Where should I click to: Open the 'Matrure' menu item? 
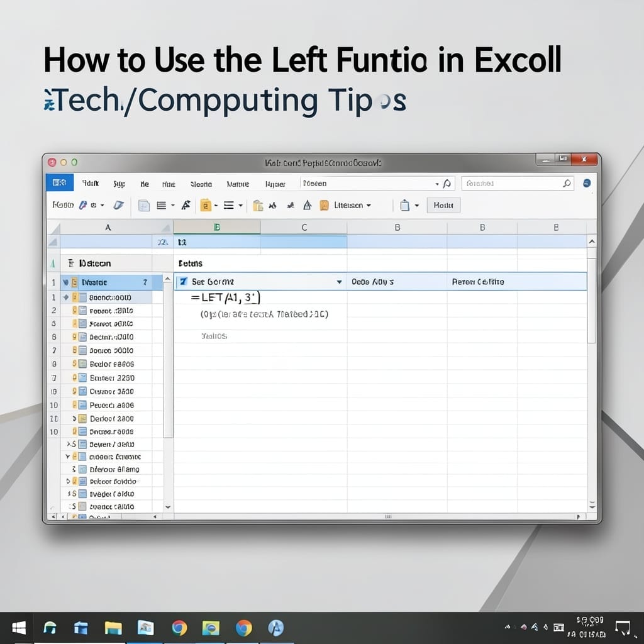coord(238,184)
